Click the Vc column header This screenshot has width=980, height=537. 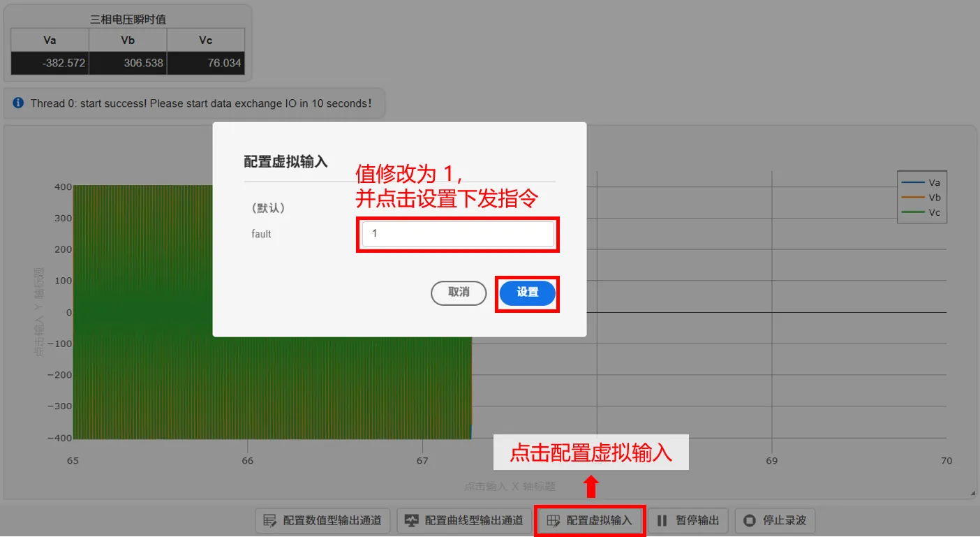click(206, 41)
